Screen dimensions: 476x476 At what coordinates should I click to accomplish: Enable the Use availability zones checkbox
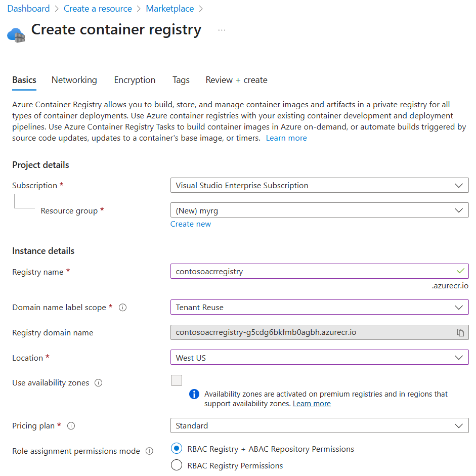[x=177, y=380]
